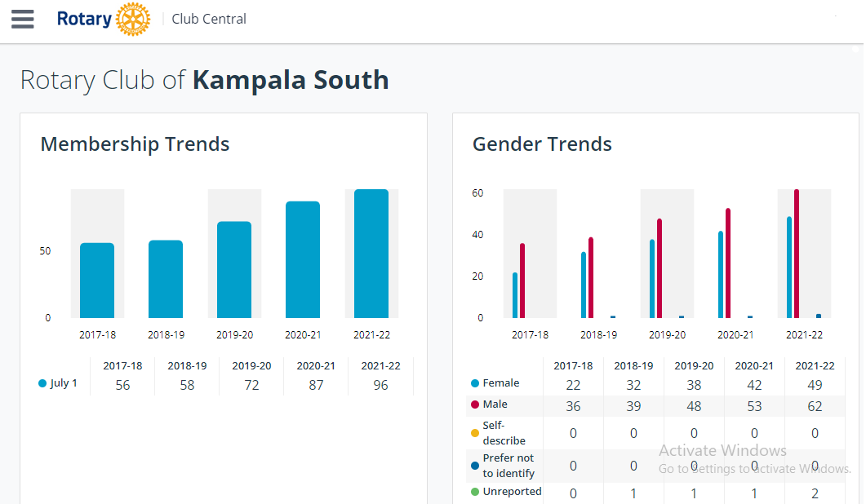Viewport: 866px width, 504px height.
Task: Click the red Male bar for 2020-21
Action: [728, 263]
